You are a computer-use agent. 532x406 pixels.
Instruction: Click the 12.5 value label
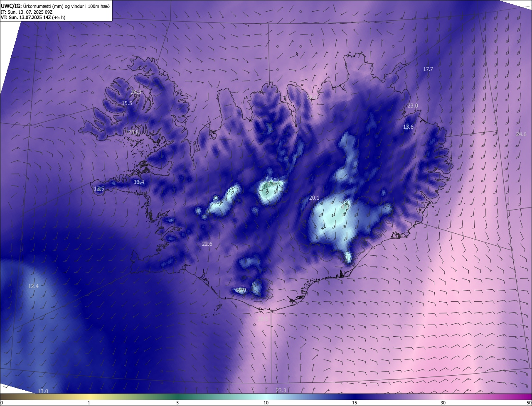click(x=99, y=188)
